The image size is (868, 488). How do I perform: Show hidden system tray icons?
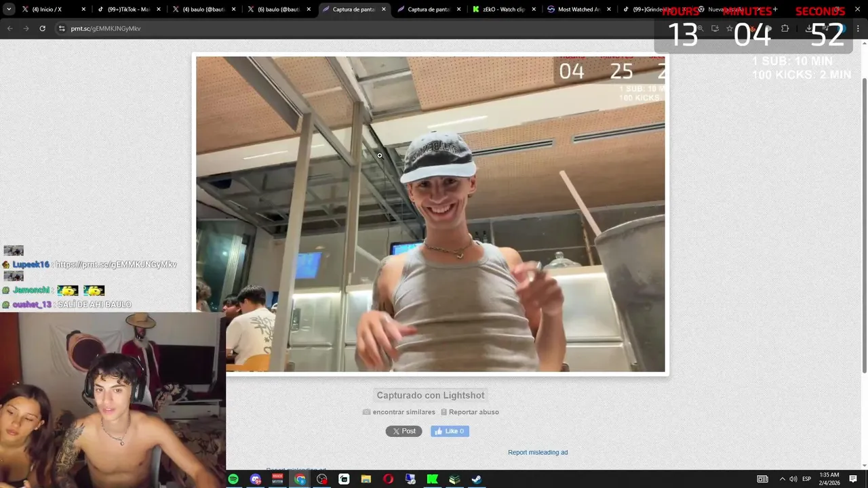click(782, 479)
